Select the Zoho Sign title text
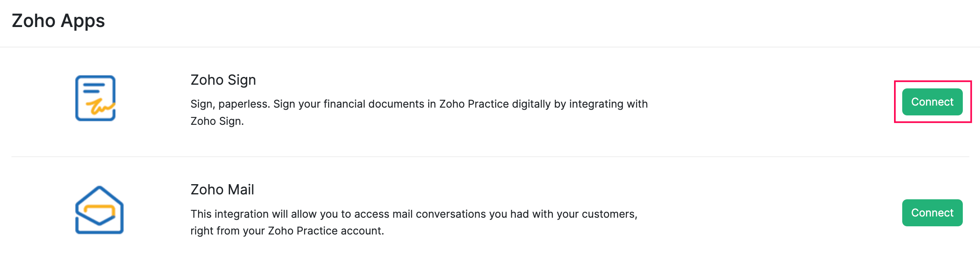Image resolution: width=980 pixels, height=266 pixels. (223, 80)
